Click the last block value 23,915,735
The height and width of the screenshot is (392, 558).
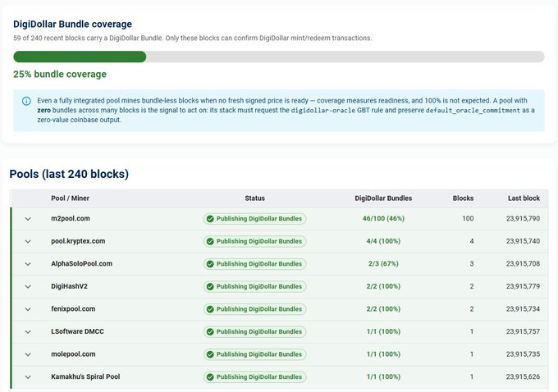[x=523, y=354]
